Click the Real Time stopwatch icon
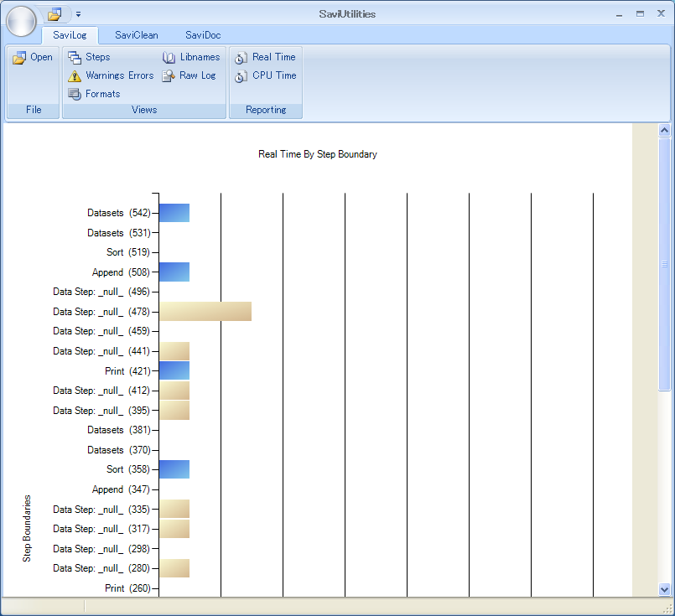Viewport: 675px width, 616px height. click(x=241, y=58)
